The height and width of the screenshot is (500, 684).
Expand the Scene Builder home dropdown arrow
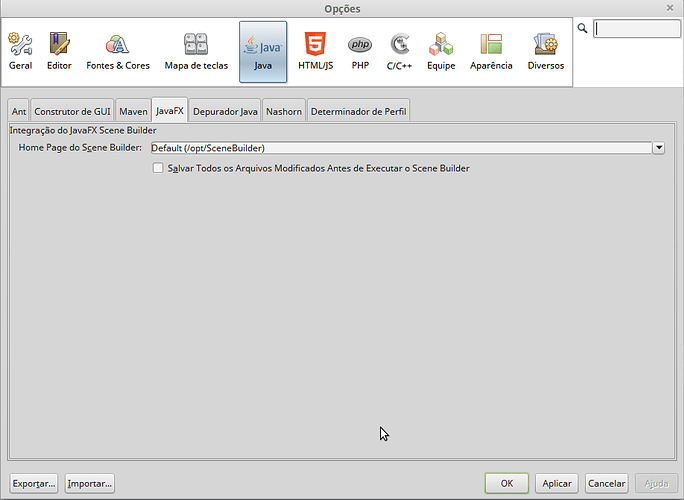pyautogui.click(x=659, y=148)
